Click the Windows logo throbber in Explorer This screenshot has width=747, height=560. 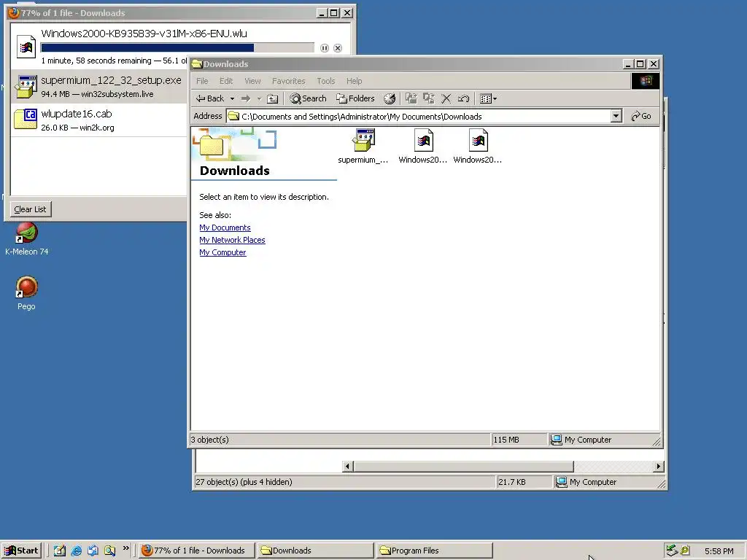click(x=646, y=81)
